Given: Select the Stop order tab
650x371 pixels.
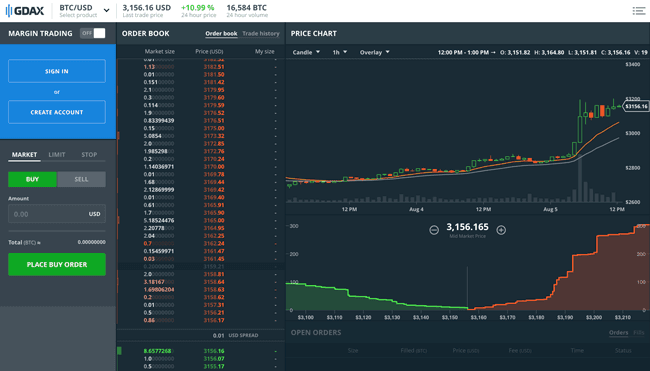Looking at the screenshot, I should point(89,155).
